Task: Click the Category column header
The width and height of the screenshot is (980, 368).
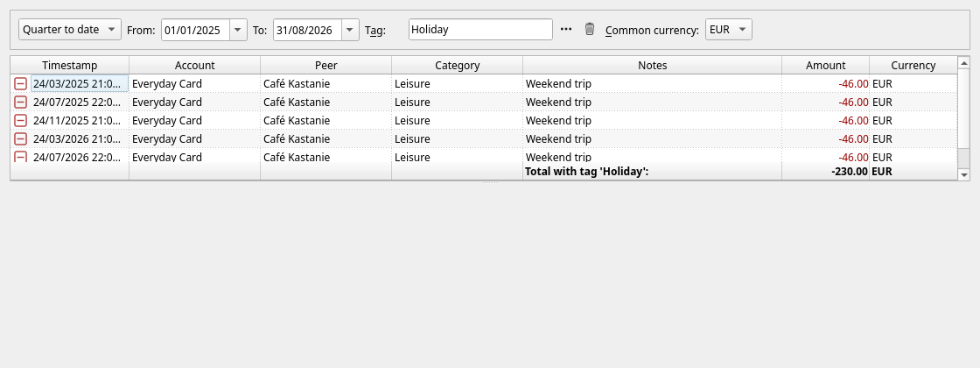Action: [458, 65]
